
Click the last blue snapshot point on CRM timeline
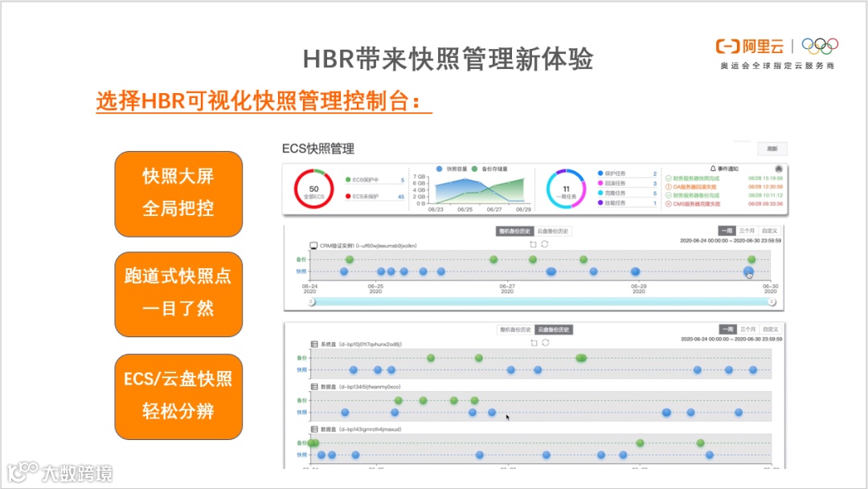point(748,271)
